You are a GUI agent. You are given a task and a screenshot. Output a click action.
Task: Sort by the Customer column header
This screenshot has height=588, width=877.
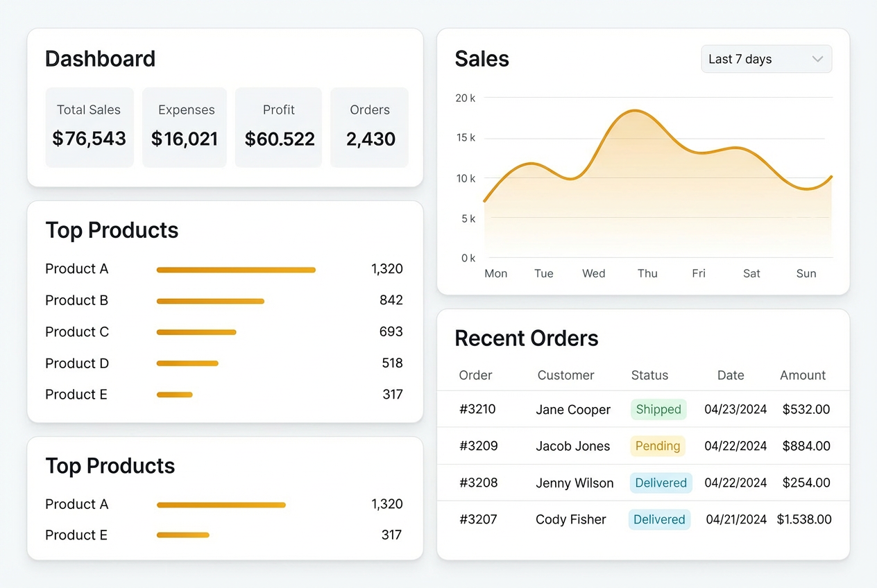tap(565, 375)
